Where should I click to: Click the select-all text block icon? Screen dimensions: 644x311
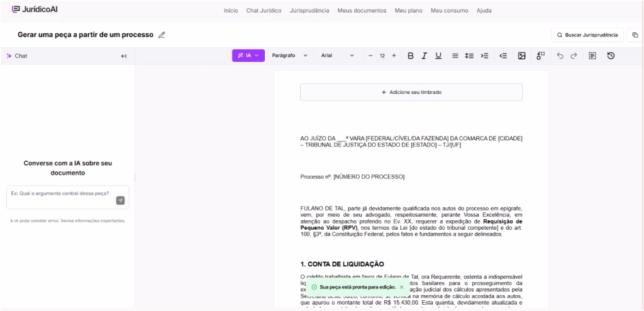[592, 55]
